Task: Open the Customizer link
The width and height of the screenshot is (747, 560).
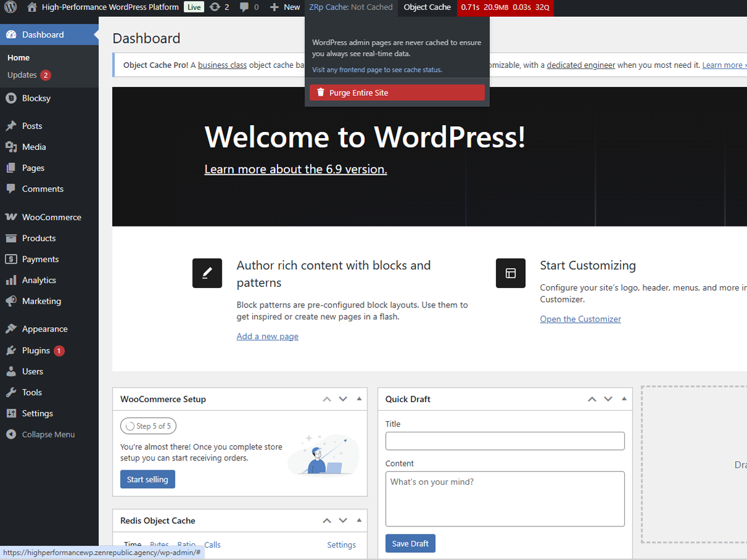Action: pyautogui.click(x=580, y=319)
